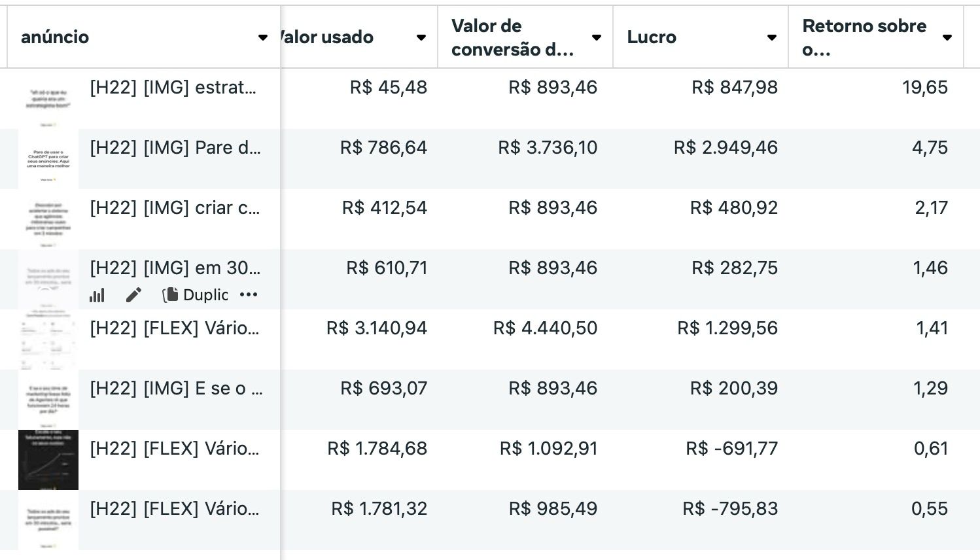Open the Valor usado column dropdown
This screenshot has width=980, height=560.
coord(421,37)
